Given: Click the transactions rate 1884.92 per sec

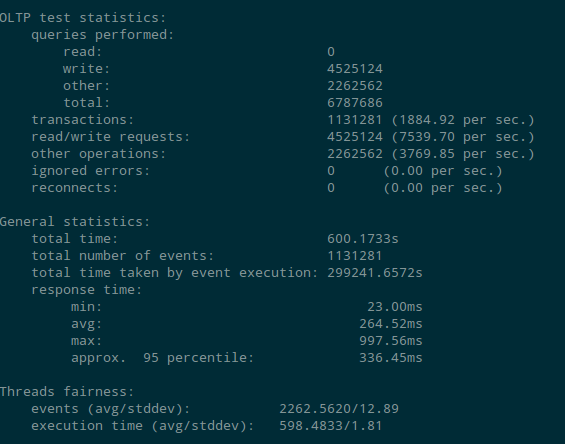Looking at the screenshot, I should coord(463,120).
